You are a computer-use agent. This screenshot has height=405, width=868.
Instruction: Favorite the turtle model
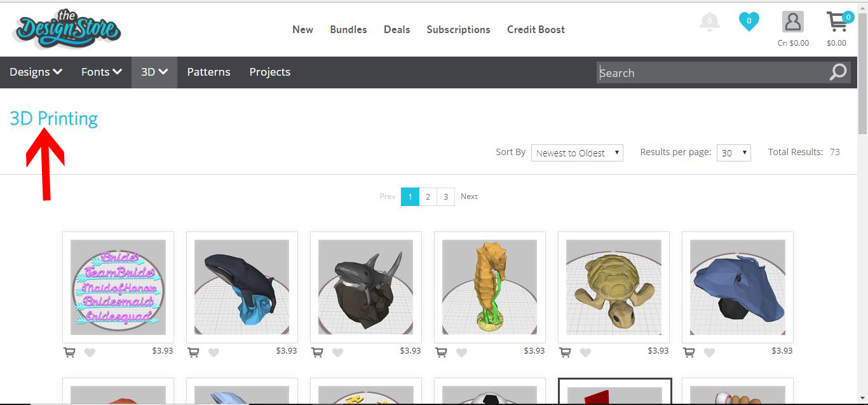(585, 352)
